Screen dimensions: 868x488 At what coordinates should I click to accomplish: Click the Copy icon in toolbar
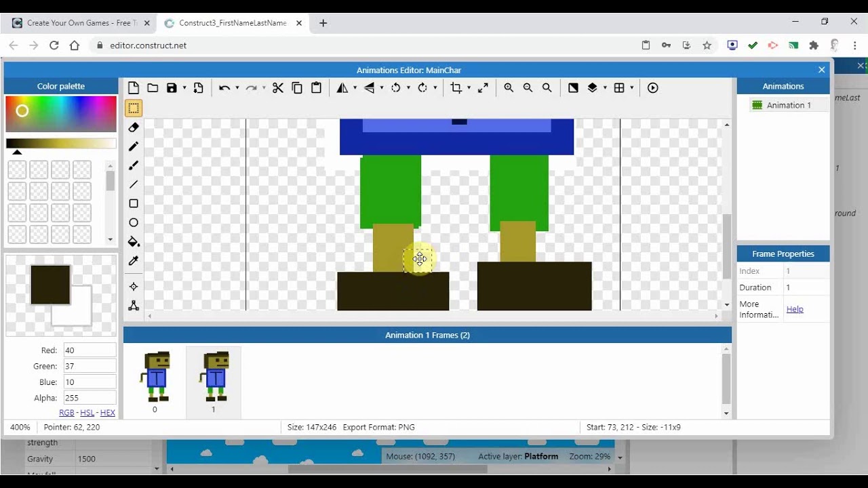click(x=297, y=88)
